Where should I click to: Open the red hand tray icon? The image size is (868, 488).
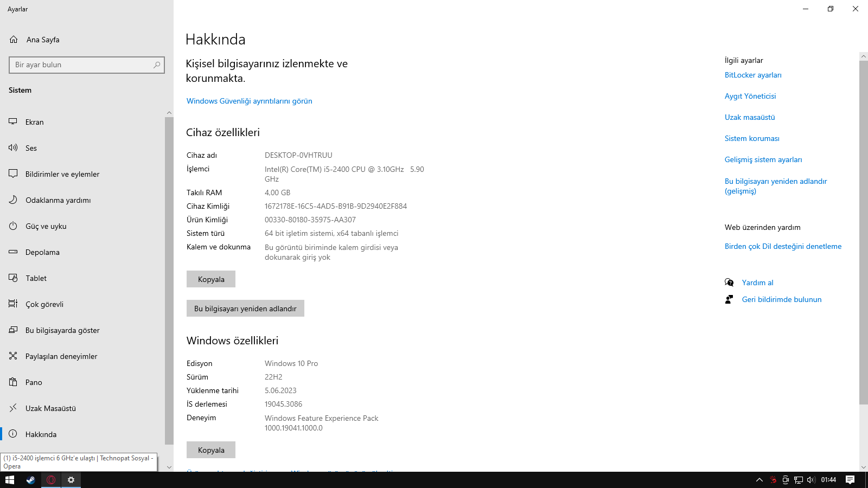click(x=773, y=480)
